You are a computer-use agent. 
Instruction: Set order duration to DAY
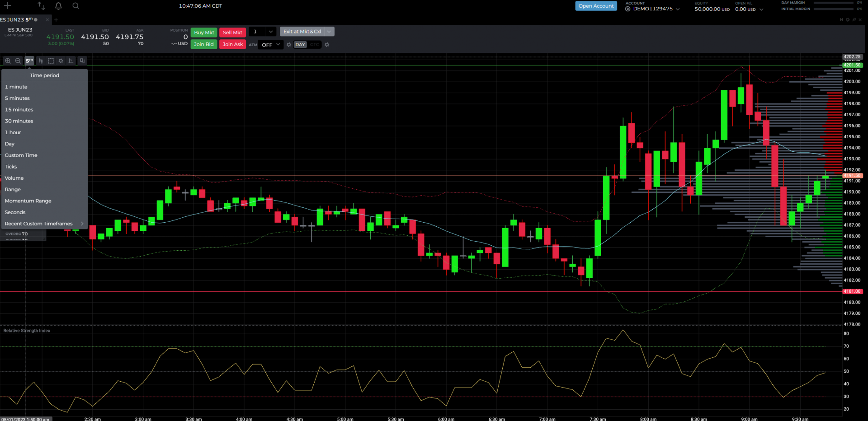coord(300,45)
